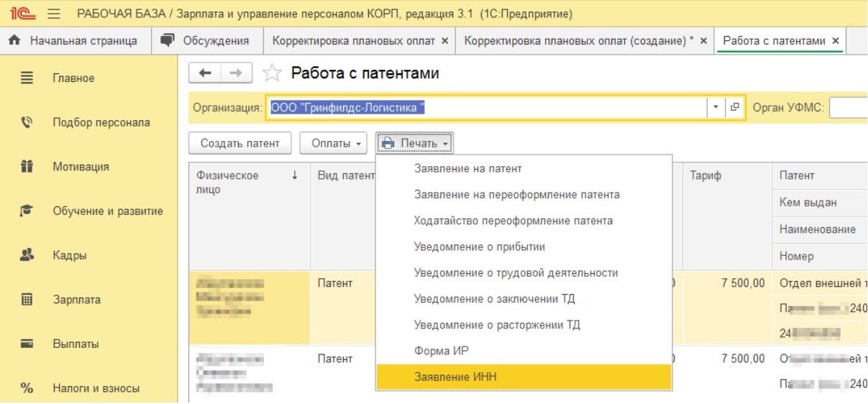Viewport: 868px width, 404px height.
Task: Select Заявление ИНН print option
Action: tap(524, 377)
